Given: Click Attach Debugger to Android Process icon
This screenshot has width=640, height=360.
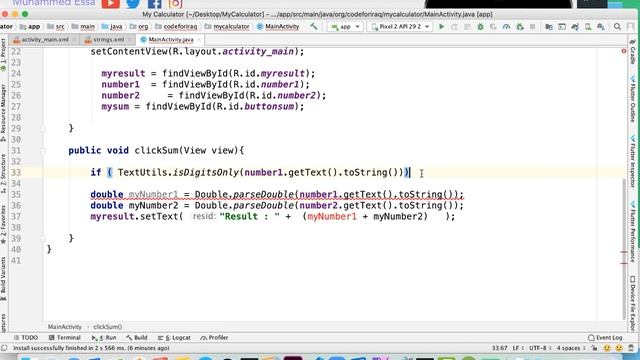Looking at the screenshot, I should coord(520,27).
